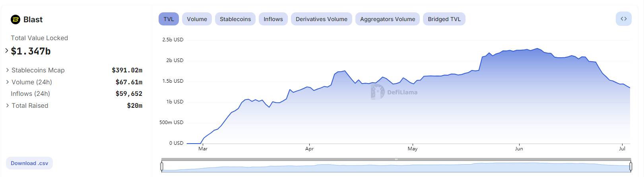Viewport: 644px width, 177px height.
Task: Open the embed code icon button
Action: [623, 19]
